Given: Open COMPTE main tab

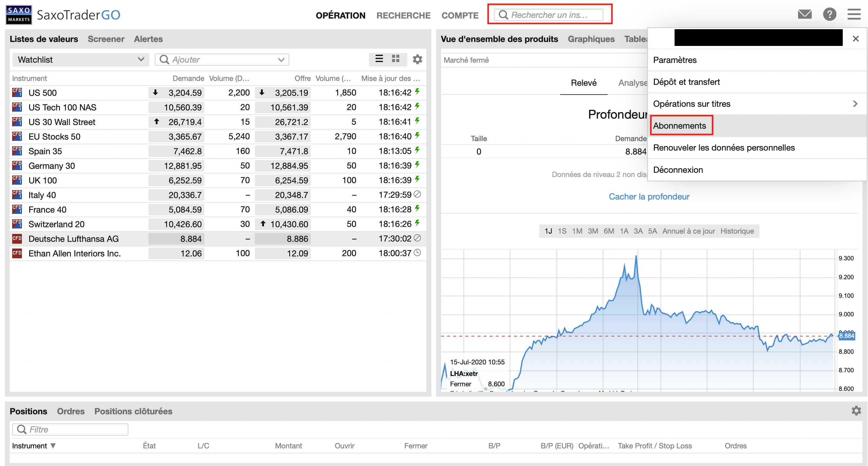Looking at the screenshot, I should point(460,15).
